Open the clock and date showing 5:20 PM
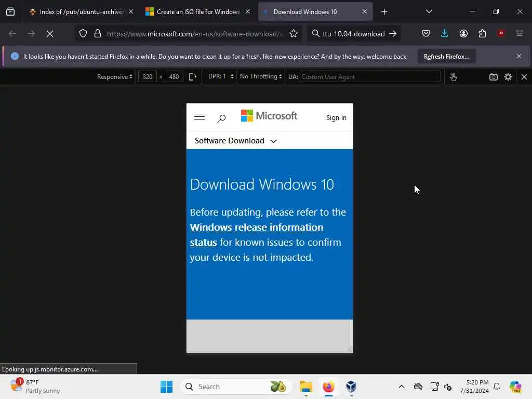Viewport: 532px width, 399px height. tap(474, 387)
